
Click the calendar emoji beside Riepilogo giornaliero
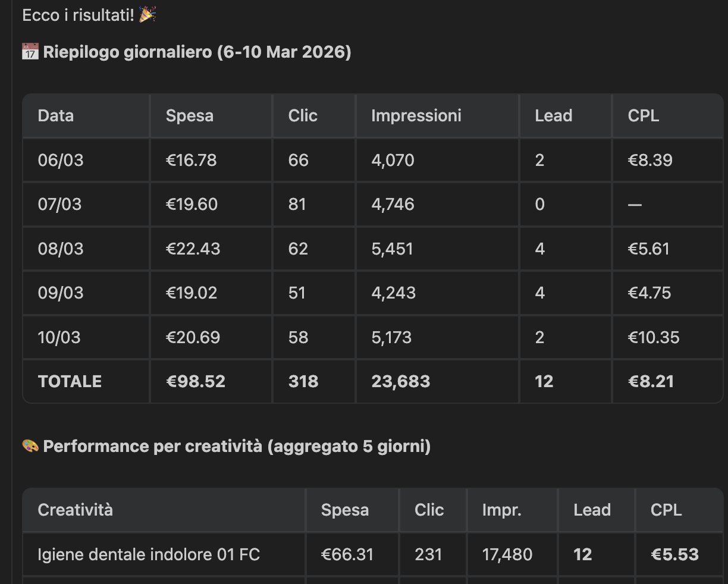[x=30, y=52]
